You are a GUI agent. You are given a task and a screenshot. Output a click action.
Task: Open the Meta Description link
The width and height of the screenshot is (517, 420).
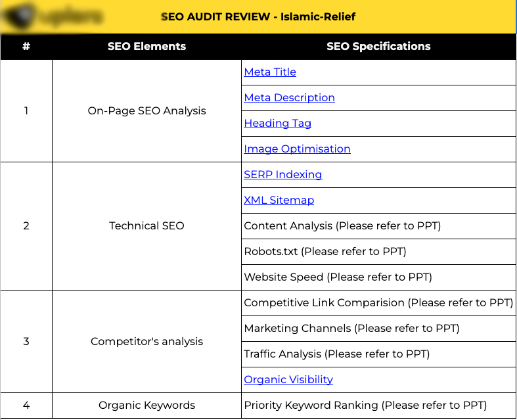tap(289, 98)
